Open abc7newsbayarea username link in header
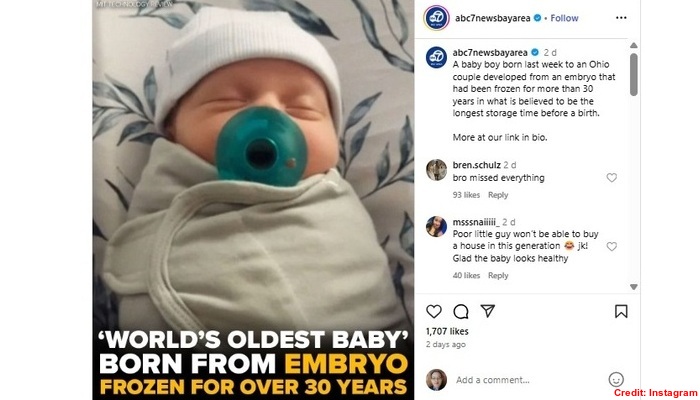Viewport: 700px width, 400px height. [492, 18]
